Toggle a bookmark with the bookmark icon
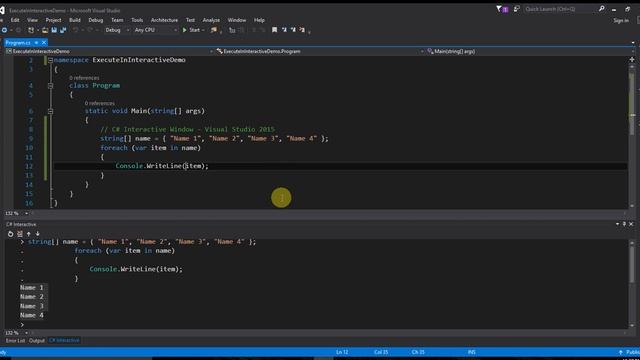640x360 pixels. [x=274, y=30]
